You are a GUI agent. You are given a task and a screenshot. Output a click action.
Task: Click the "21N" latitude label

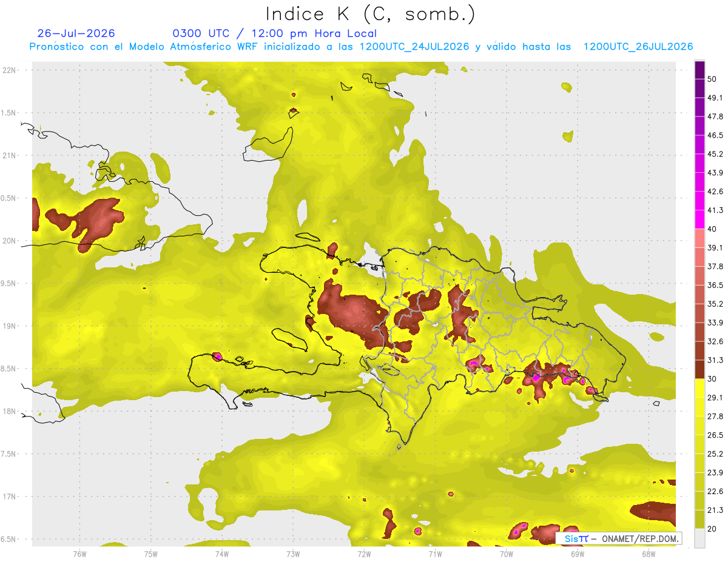point(10,155)
